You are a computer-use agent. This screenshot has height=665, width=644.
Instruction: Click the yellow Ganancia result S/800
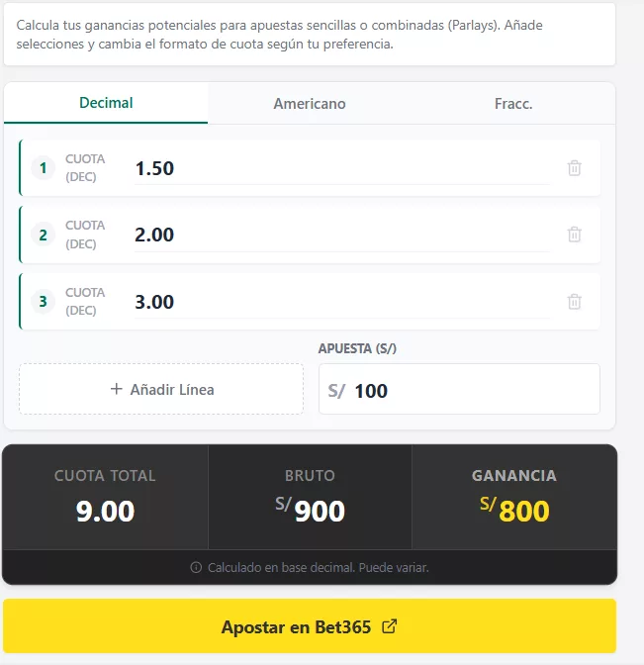click(514, 511)
